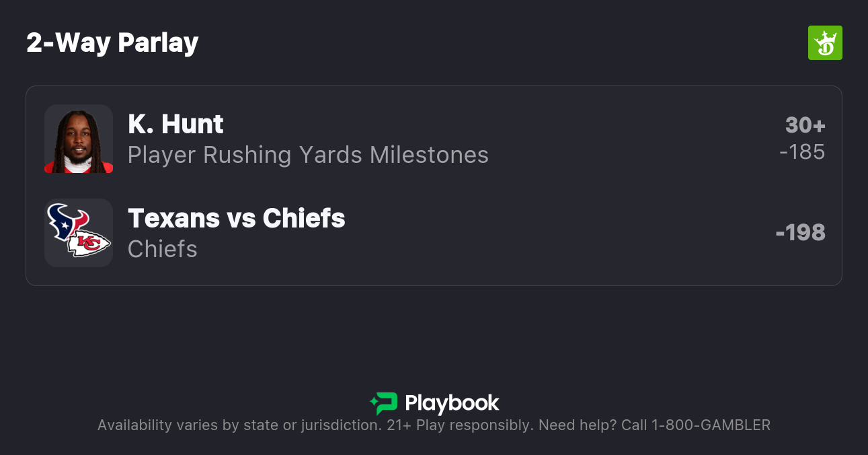The width and height of the screenshot is (868, 455).
Task: Click the green Playbook logo icon
Action: click(x=384, y=403)
